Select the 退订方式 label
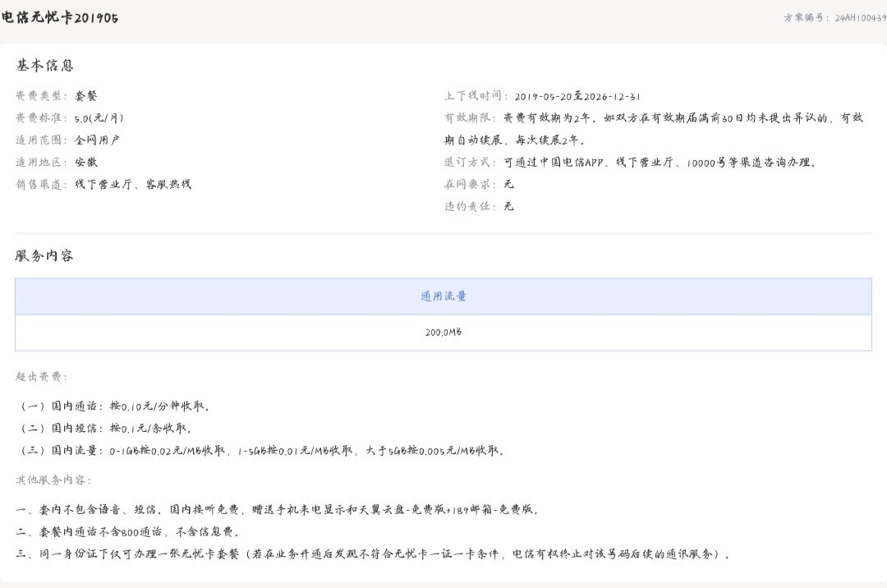Image resolution: width=887 pixels, height=588 pixels. (470, 163)
